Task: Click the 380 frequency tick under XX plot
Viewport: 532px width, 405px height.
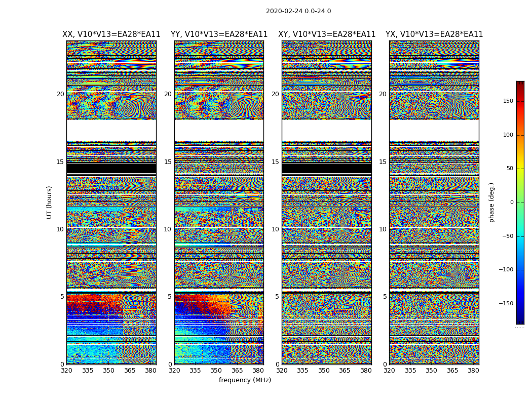Action: pos(150,371)
